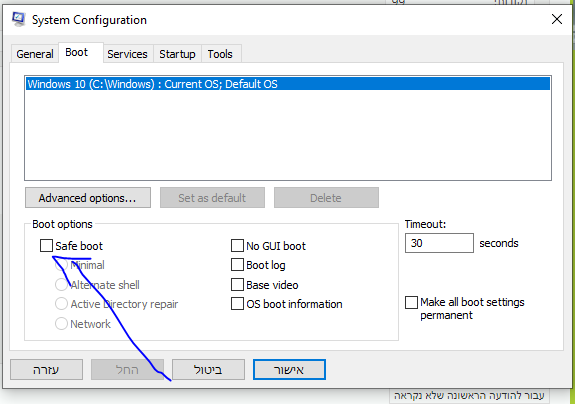Screen dimensions: 575x404
Task: Select the Minimal radio button
Action: pos(61,265)
